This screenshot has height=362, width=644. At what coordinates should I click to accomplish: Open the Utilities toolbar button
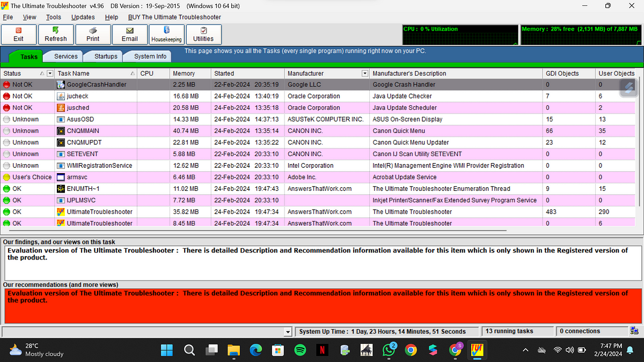pyautogui.click(x=203, y=35)
